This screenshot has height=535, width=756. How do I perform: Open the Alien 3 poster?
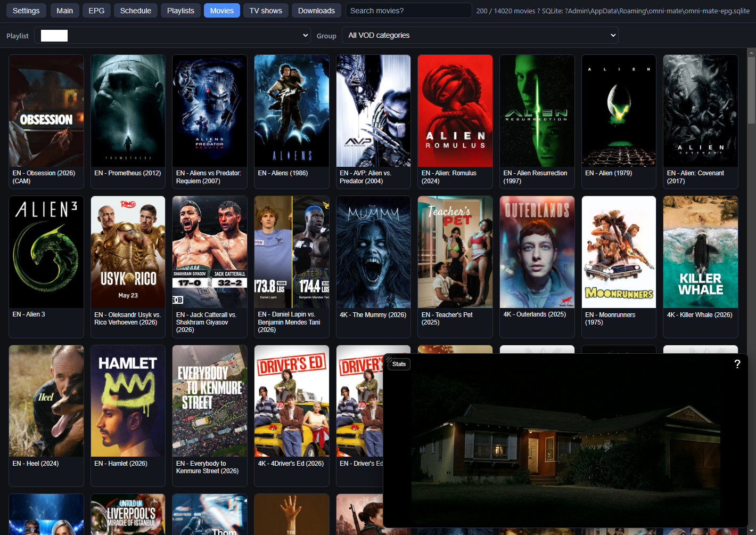tap(46, 252)
